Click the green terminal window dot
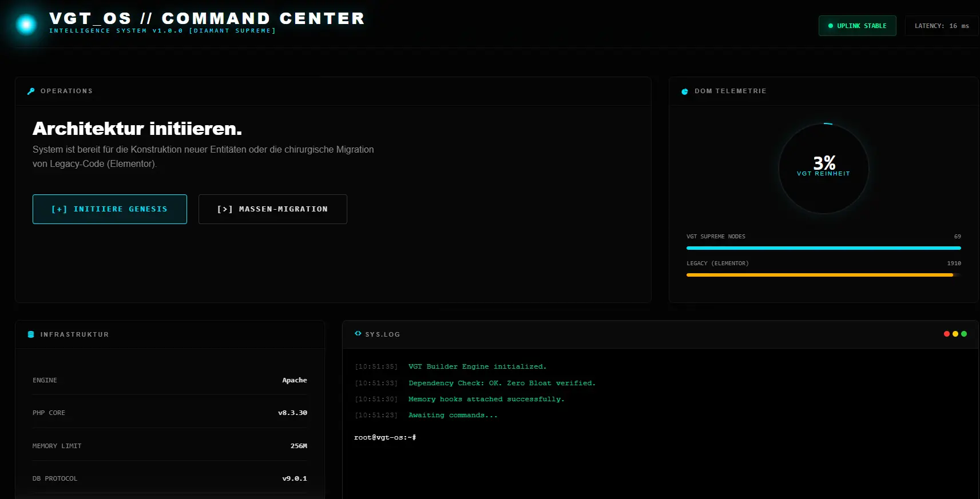Screen dimensions: 980x499 [x=964, y=334]
